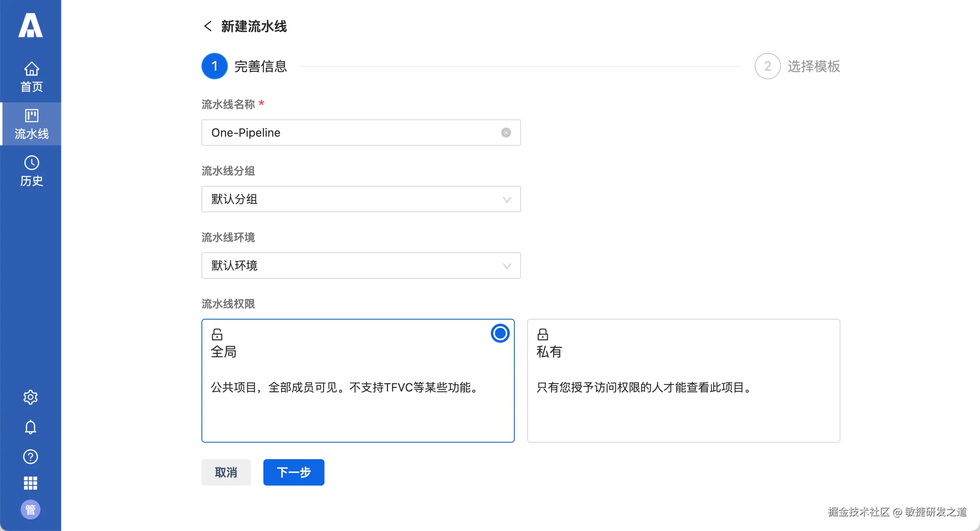Image resolution: width=980 pixels, height=531 pixels.
Task: Click step 1 完善信息 indicator
Action: pos(215,66)
